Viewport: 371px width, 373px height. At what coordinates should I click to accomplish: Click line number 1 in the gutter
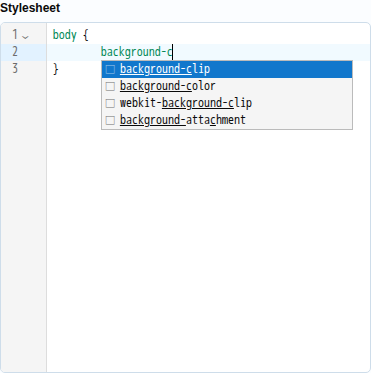point(15,35)
